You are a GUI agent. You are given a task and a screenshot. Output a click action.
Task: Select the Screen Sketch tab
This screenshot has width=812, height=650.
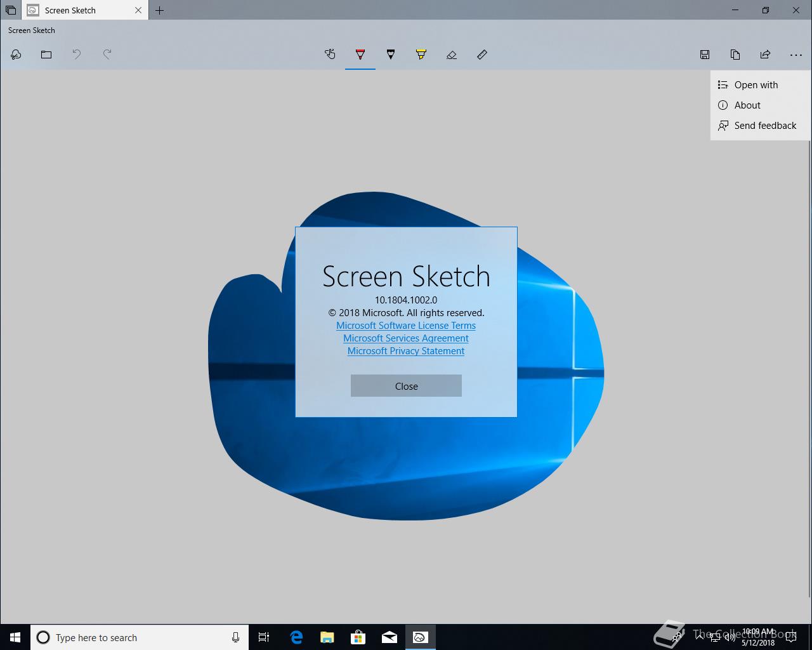click(x=84, y=10)
